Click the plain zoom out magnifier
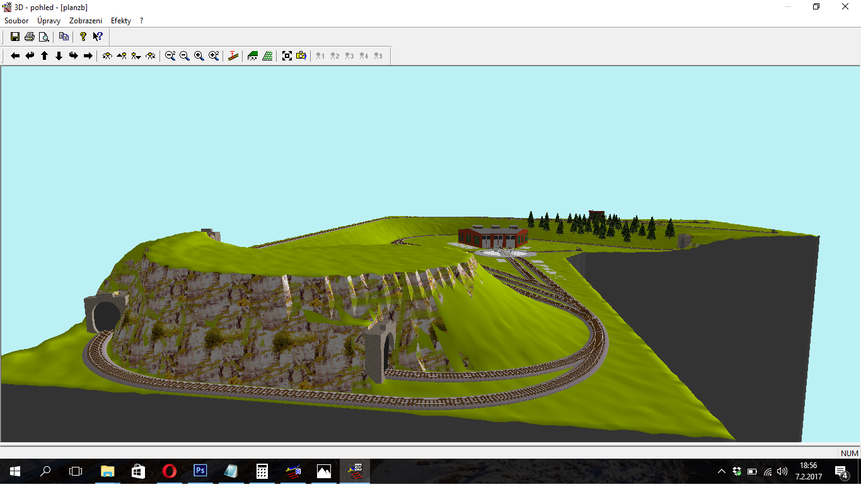This screenshot has width=861, height=504. point(185,56)
